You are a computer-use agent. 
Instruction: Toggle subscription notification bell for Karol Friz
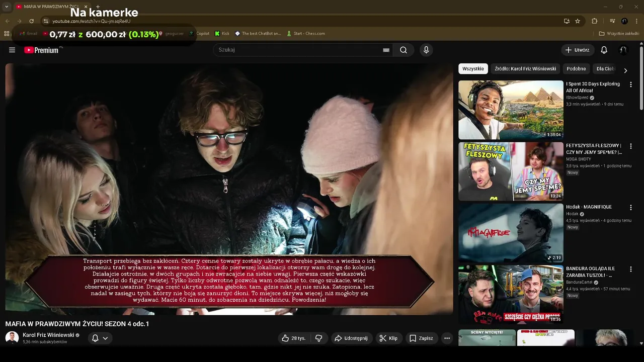click(x=95, y=338)
